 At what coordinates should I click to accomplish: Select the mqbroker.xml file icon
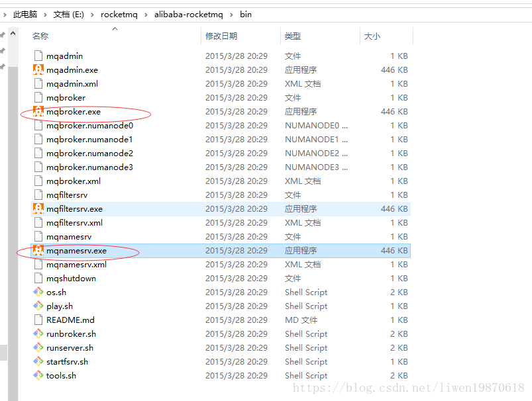click(38, 181)
